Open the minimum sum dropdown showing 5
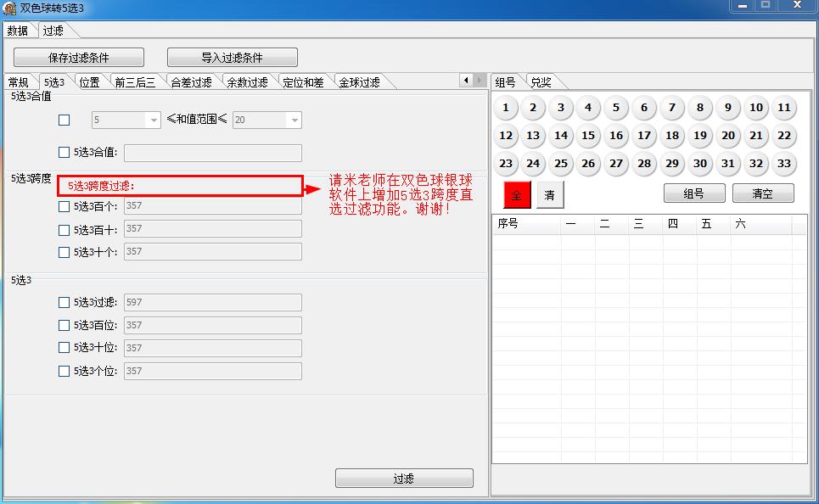819x504 pixels. 126,120
